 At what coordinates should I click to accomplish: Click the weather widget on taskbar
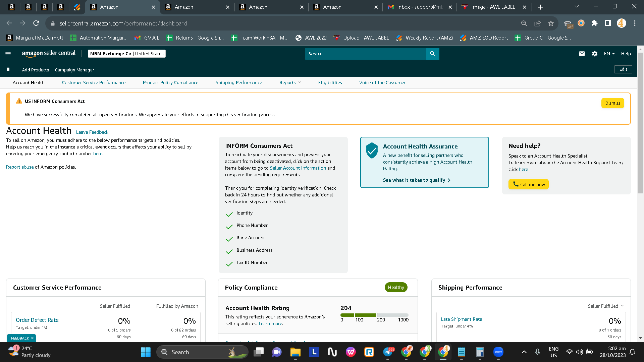tap(30, 352)
